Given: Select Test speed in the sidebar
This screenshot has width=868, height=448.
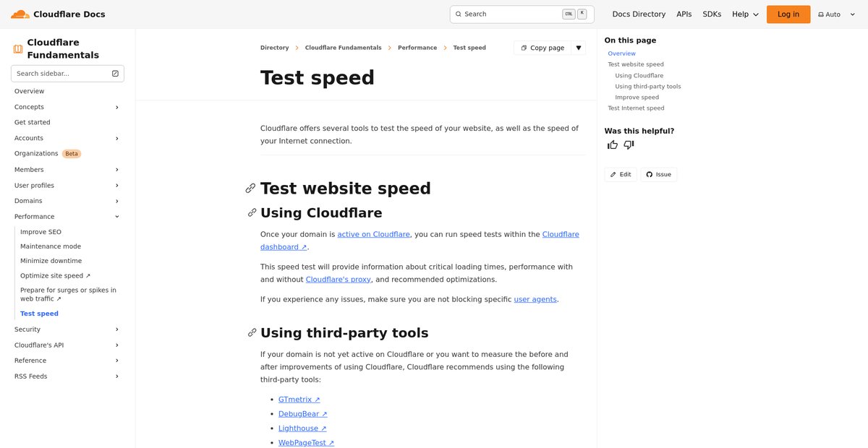Looking at the screenshot, I should click(40, 314).
